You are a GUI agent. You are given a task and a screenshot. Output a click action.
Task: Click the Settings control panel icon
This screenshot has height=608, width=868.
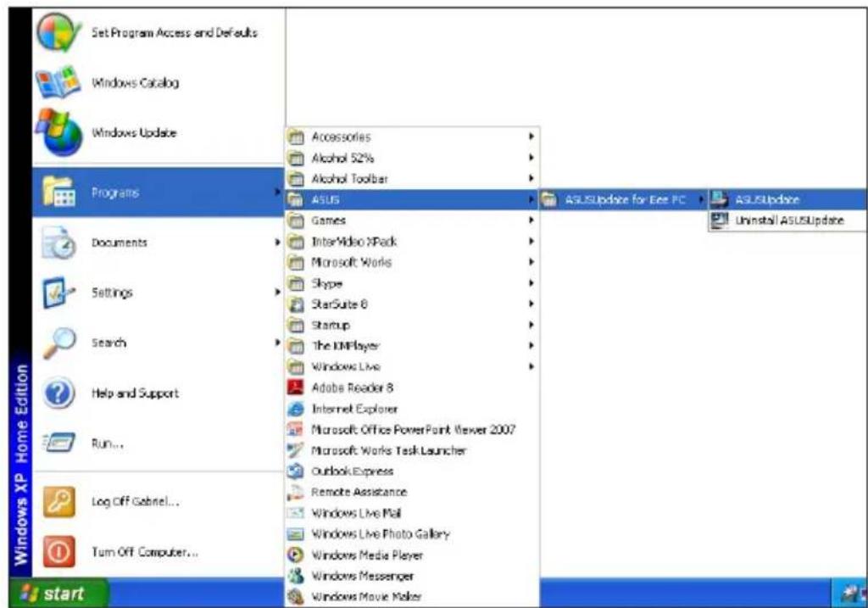[x=58, y=293]
